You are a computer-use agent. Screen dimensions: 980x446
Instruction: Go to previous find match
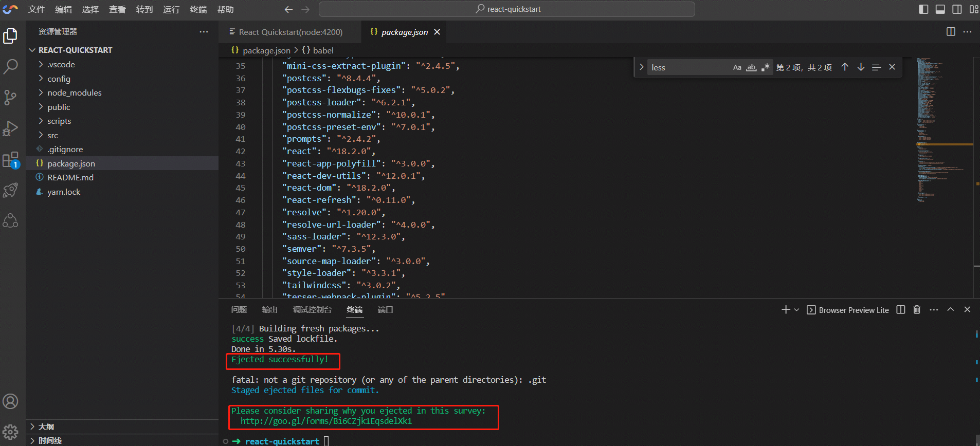pos(845,67)
